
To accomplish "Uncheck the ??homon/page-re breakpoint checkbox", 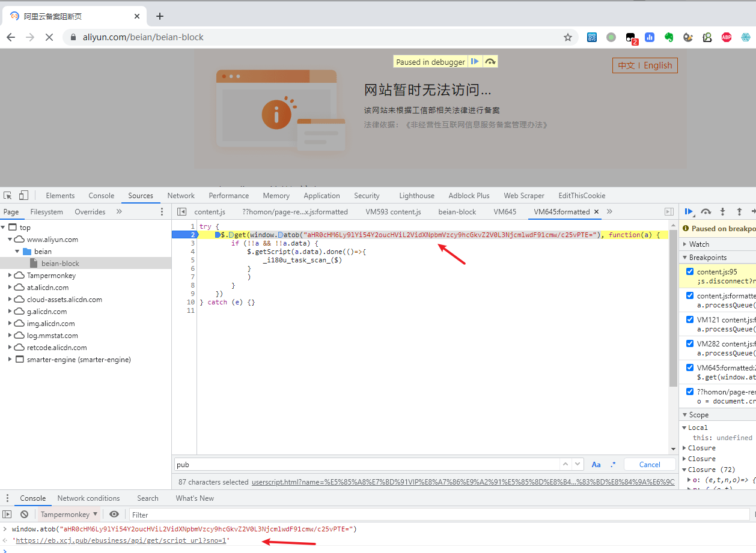I will pyautogui.click(x=690, y=391).
